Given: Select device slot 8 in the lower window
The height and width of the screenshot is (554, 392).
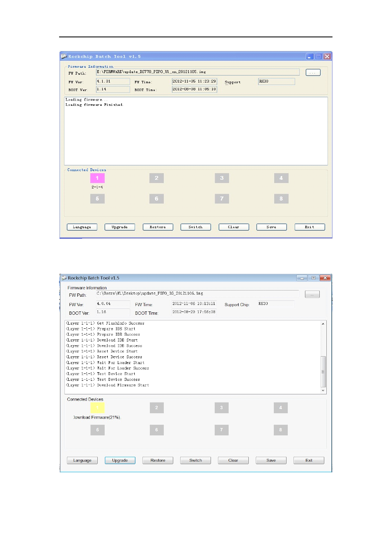Looking at the screenshot, I should (x=281, y=430).
